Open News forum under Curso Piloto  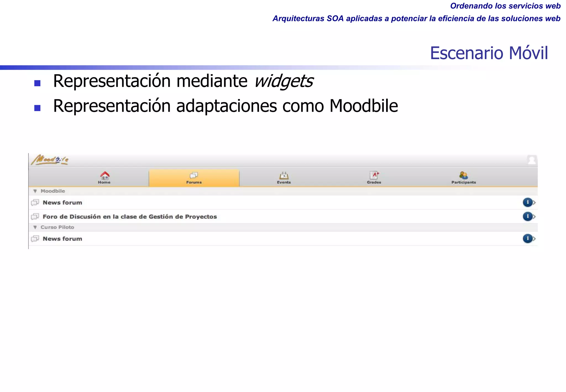pyautogui.click(x=283, y=239)
